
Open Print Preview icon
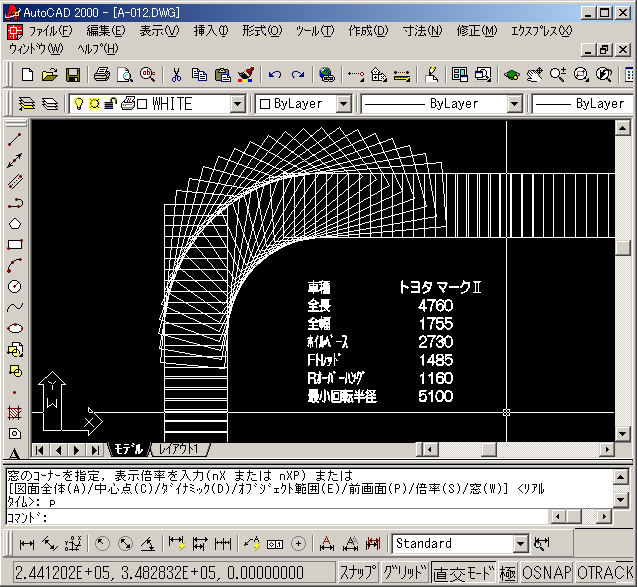point(125,75)
